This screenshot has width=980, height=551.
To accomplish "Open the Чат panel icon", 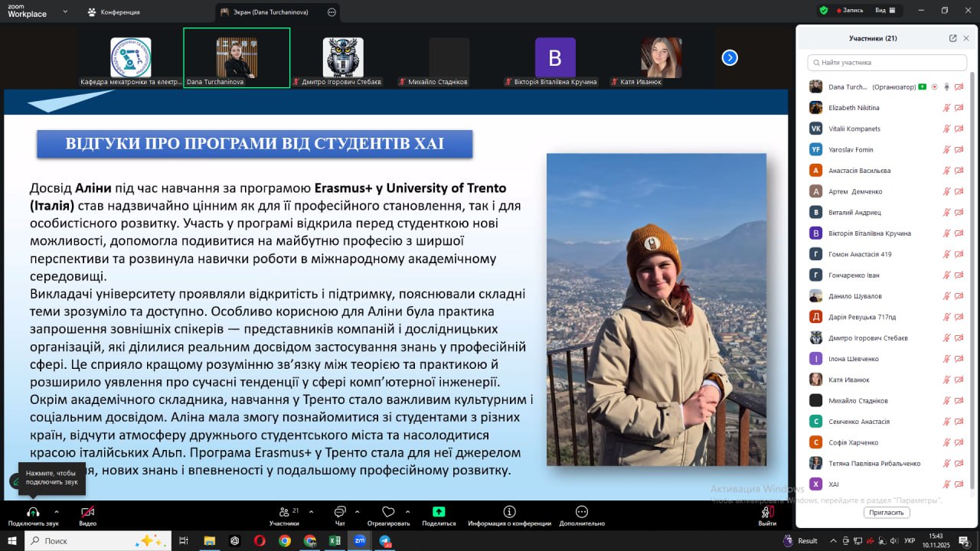I will [340, 512].
